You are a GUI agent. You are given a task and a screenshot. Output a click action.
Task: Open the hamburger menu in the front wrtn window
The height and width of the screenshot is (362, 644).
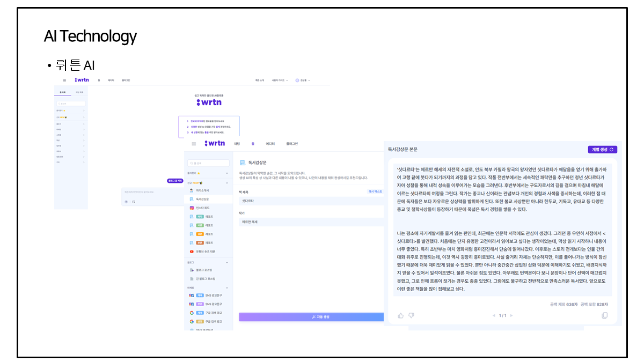pyautogui.click(x=194, y=144)
